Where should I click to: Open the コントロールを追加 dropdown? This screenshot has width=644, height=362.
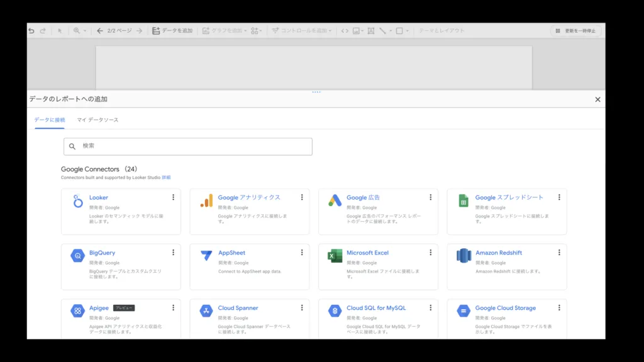301,31
